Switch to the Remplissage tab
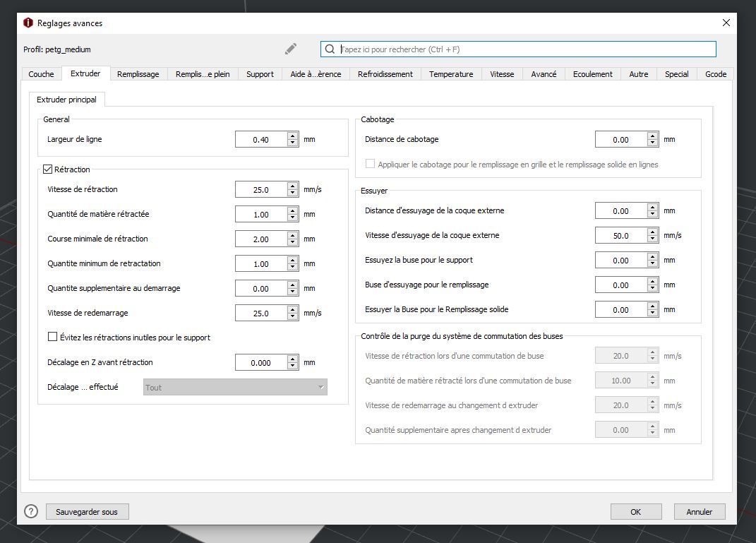This screenshot has width=756, height=543. point(138,74)
